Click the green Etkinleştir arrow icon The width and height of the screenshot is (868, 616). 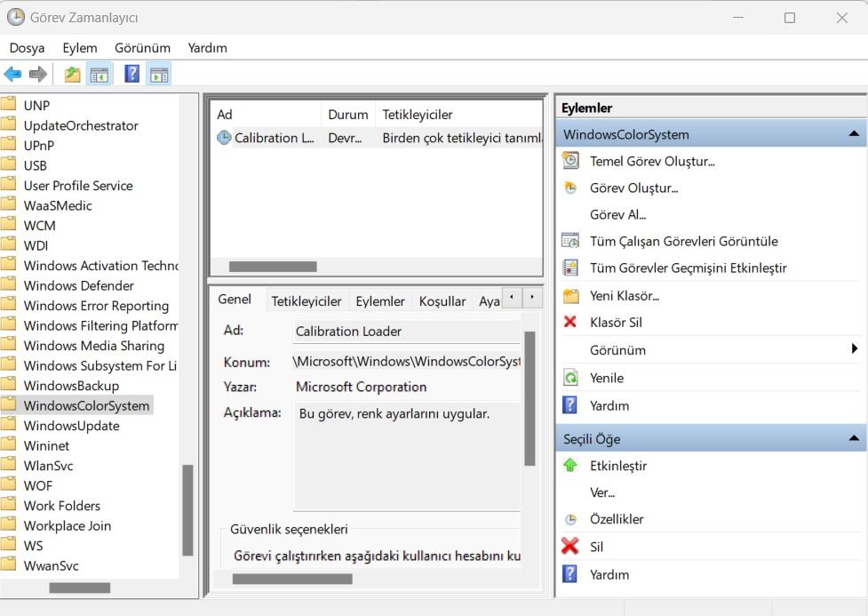click(x=570, y=465)
